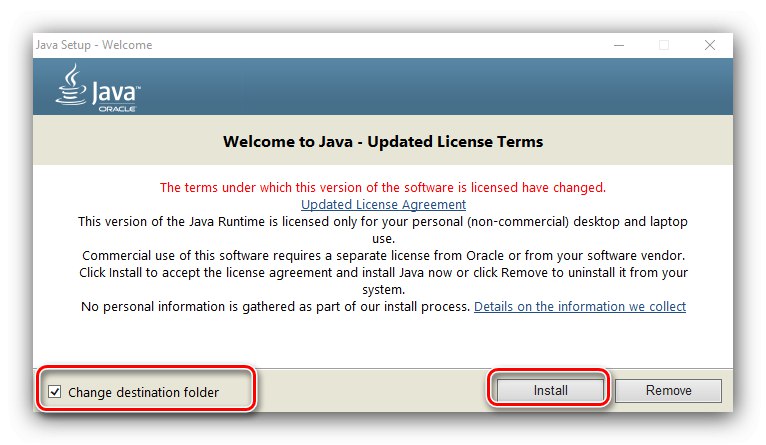This screenshot has height=445, width=766.
Task: Minimize the Java Setup window
Action: (x=619, y=45)
